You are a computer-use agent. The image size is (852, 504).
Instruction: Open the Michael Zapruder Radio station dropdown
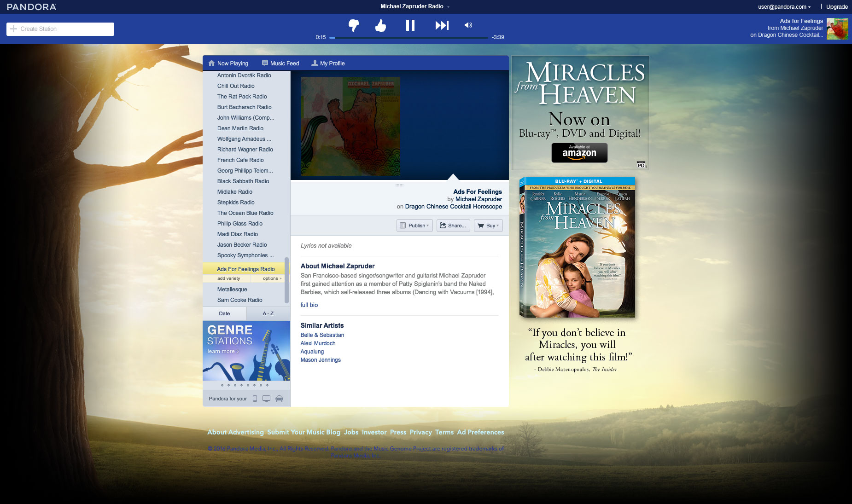(415, 6)
